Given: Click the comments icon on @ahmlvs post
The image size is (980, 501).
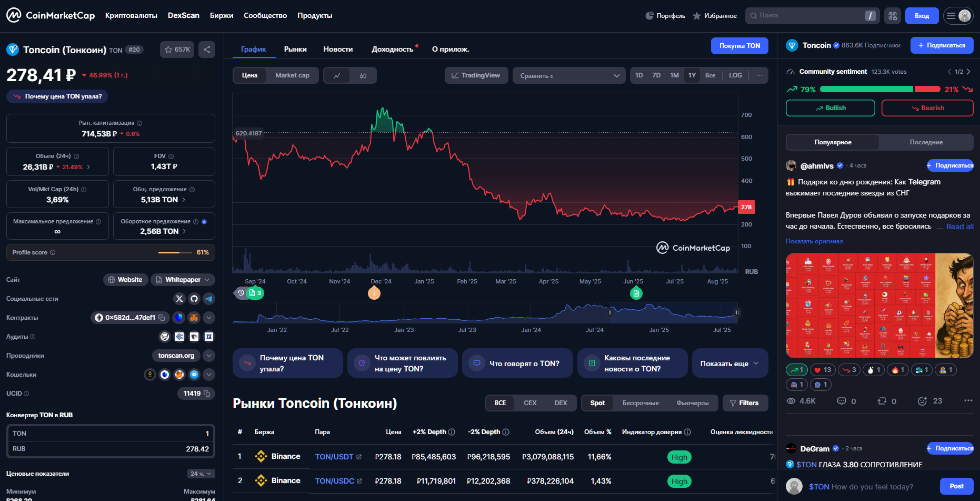Looking at the screenshot, I should pos(842,401).
